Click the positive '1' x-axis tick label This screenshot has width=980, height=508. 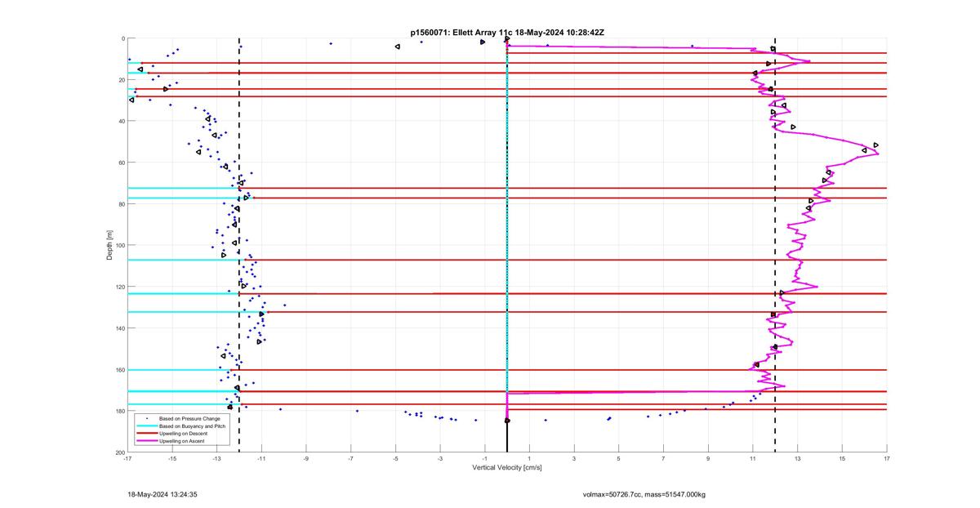pyautogui.click(x=529, y=458)
